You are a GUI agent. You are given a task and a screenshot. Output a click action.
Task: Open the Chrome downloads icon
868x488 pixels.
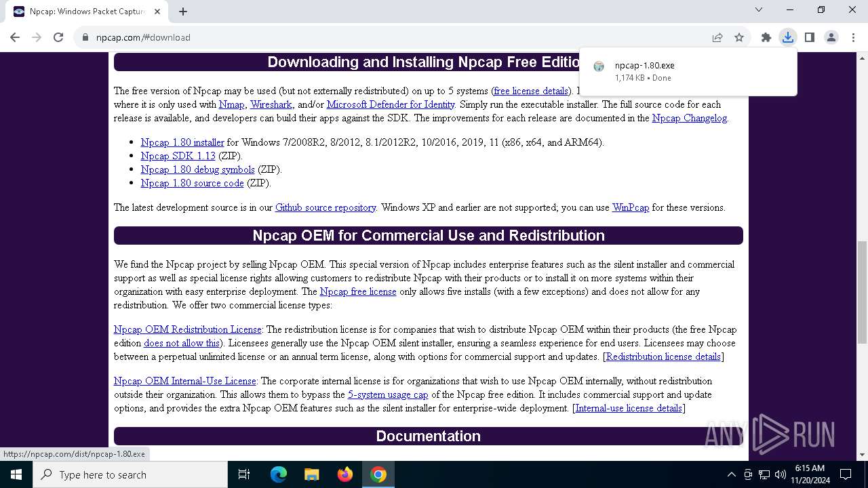point(788,37)
